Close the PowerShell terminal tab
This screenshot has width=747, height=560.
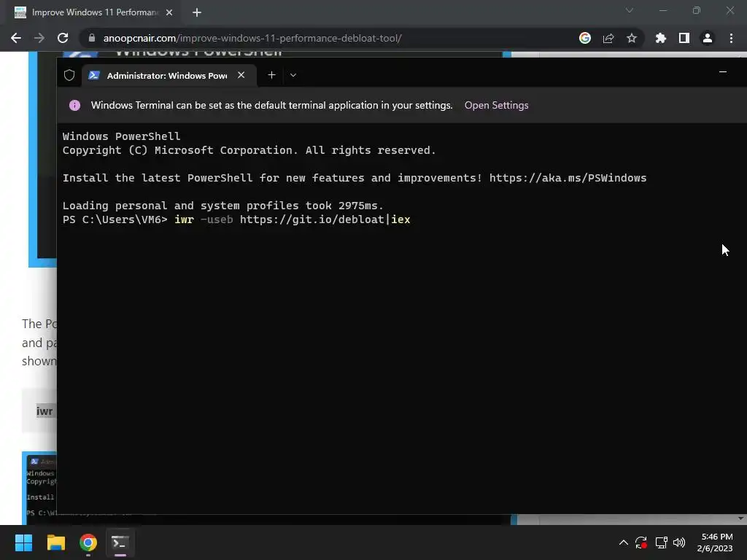pyautogui.click(x=241, y=75)
